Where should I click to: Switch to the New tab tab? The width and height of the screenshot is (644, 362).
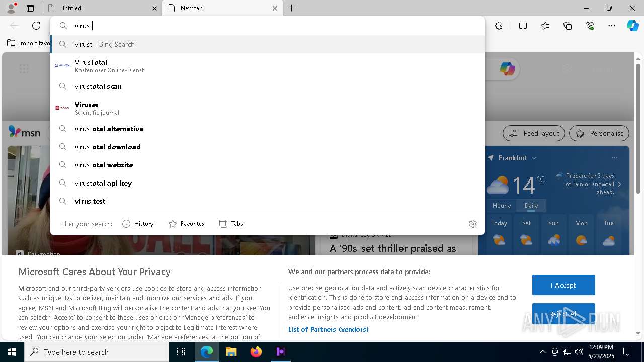coord(221,8)
